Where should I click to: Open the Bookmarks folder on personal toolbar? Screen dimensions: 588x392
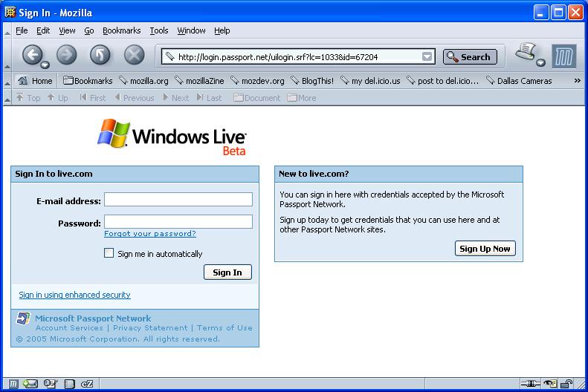tap(88, 80)
